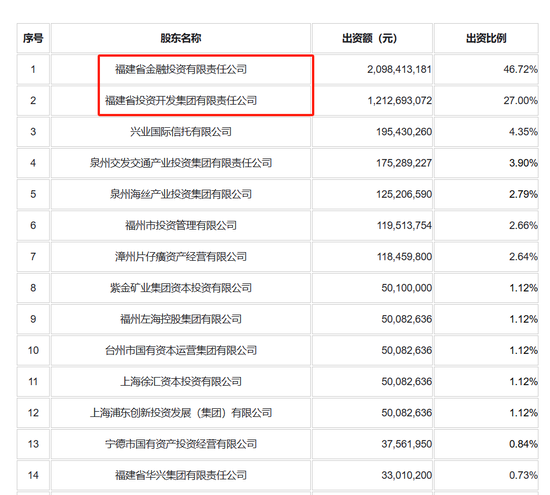Select 福州左海控股集团有限公司 cell
Image resolution: width=550 pixels, height=495 pixels.
(181, 319)
